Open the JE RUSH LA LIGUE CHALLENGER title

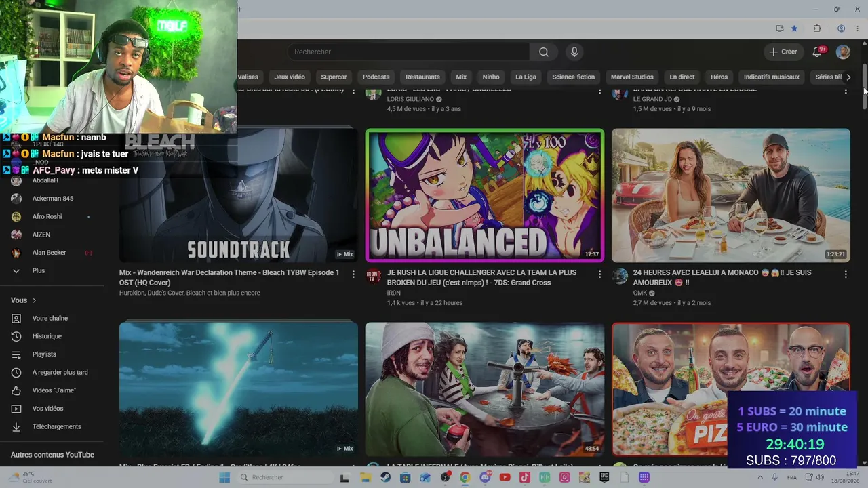coord(481,277)
